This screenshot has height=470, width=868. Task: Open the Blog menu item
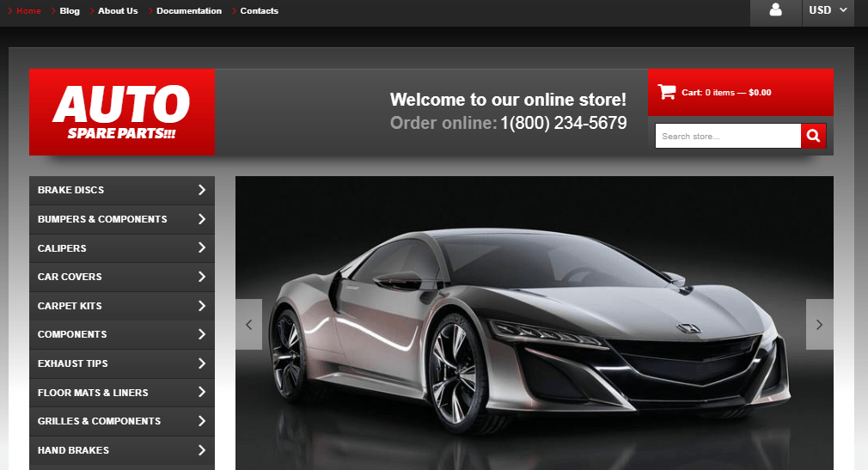[70, 11]
